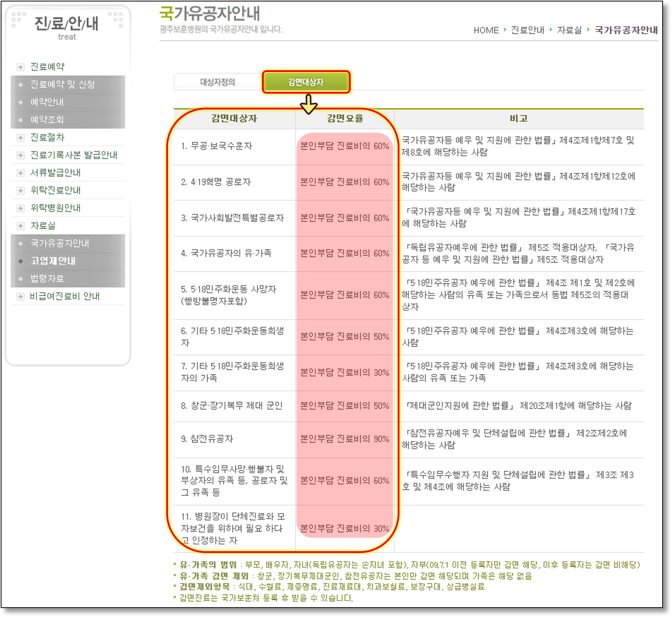Expand the 자료실 plus icon
Screen dimensions: 672x617
(20, 226)
